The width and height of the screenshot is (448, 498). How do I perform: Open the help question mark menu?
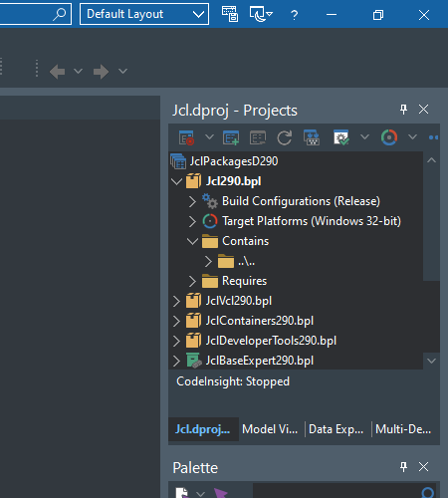tap(294, 15)
